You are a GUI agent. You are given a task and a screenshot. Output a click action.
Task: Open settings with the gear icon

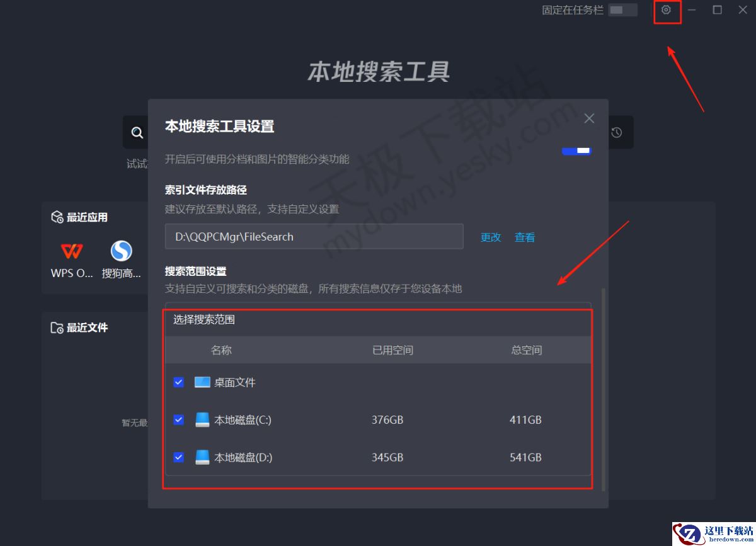(x=667, y=10)
